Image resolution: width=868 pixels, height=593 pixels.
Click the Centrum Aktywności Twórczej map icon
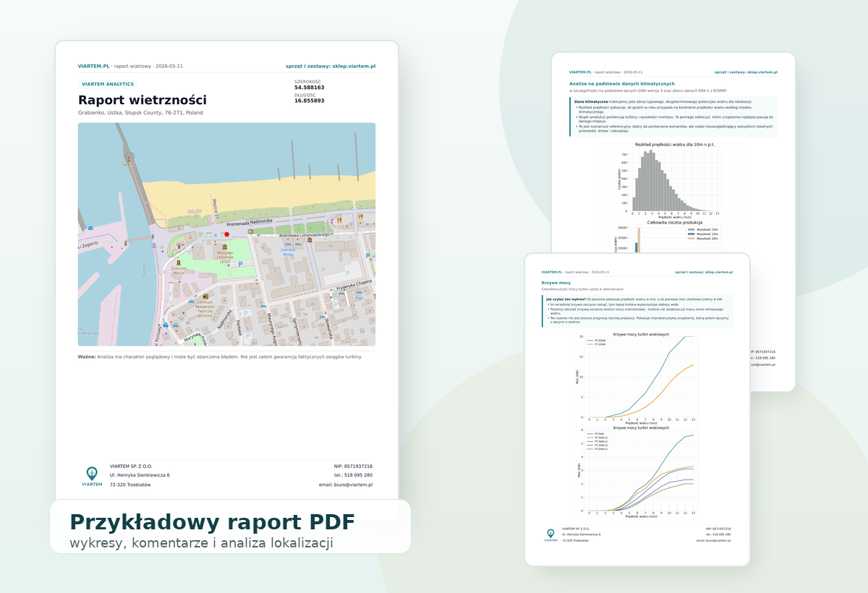click(x=205, y=296)
